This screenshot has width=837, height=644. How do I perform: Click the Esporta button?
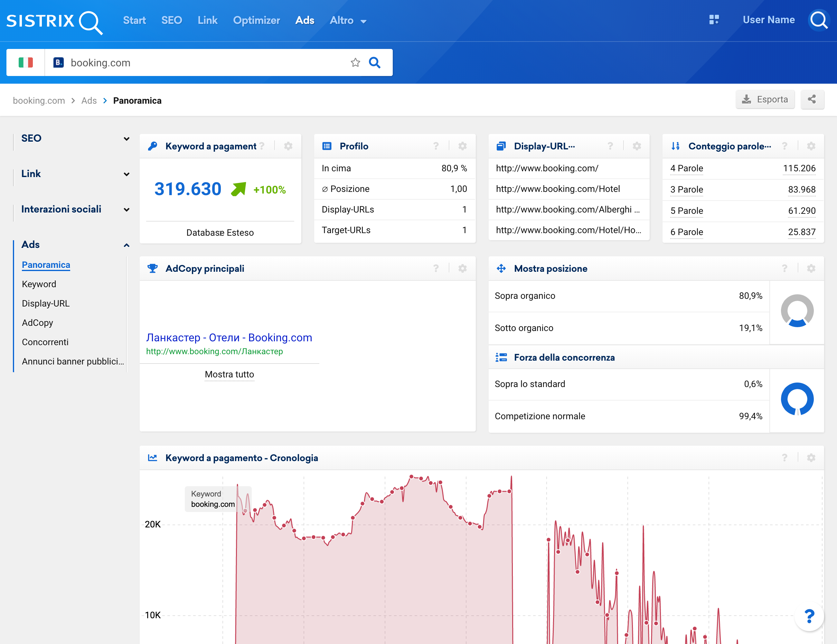(x=765, y=99)
